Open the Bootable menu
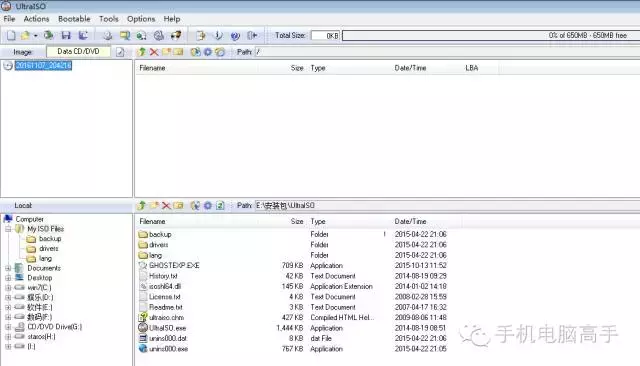Screen dimensions: 640x366 point(74,19)
